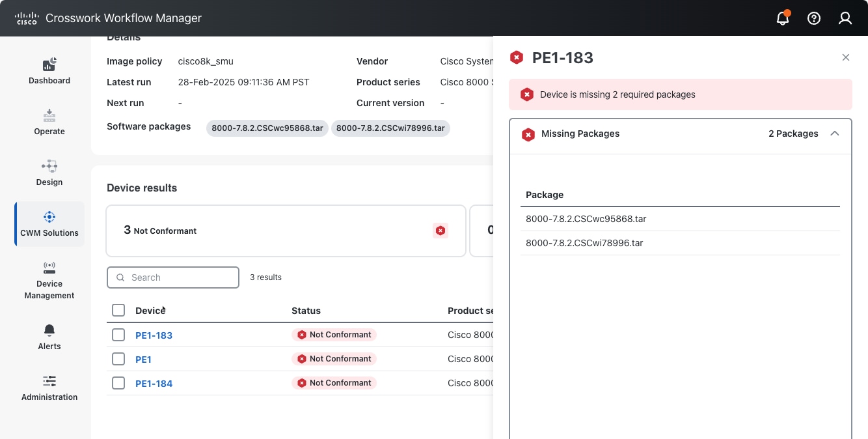868x439 pixels.
Task: Select CWM Solutions in sidebar
Action: tap(49, 223)
